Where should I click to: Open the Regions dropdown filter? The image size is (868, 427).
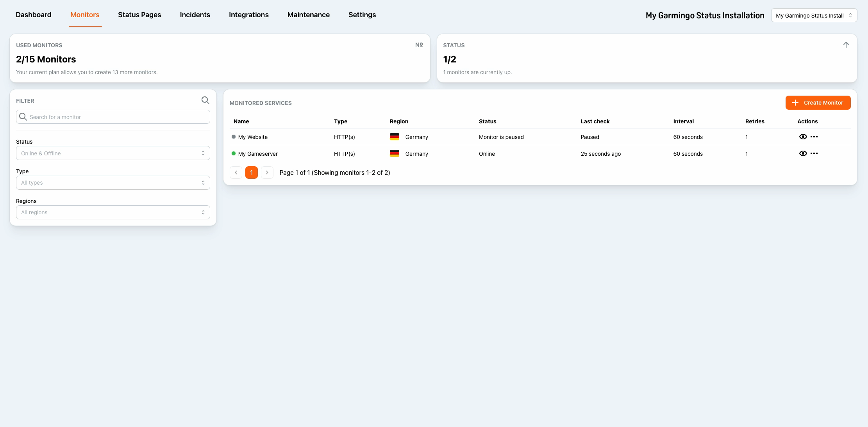click(113, 212)
